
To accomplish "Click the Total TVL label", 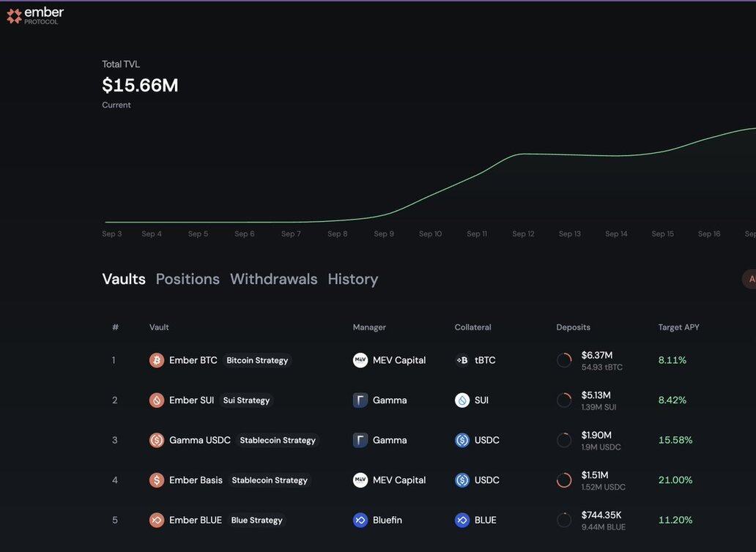I will [x=121, y=64].
